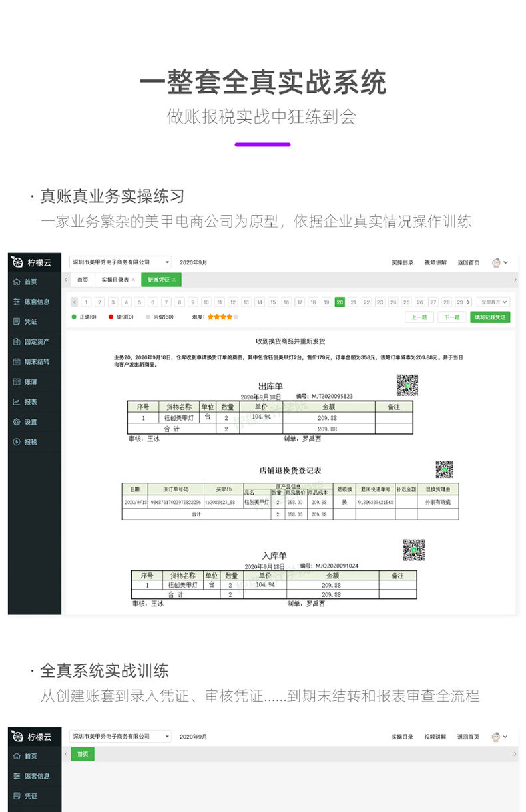Click the QR code beside 入库单
Image resolution: width=526 pixels, height=812 pixels.
[x=413, y=550]
